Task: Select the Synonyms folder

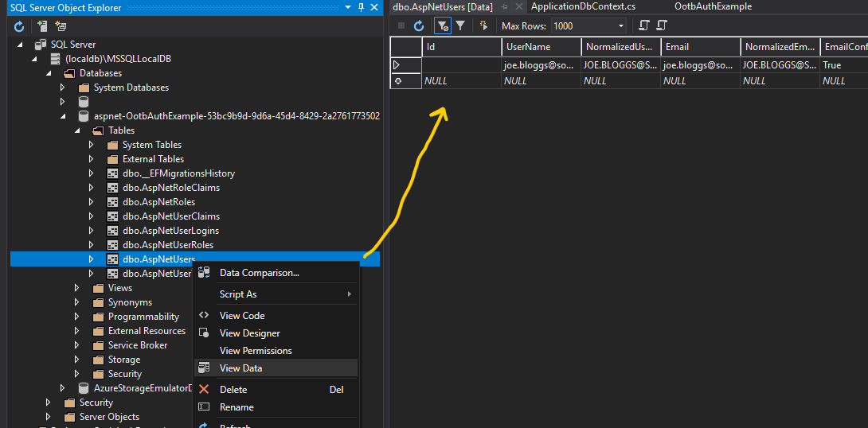Action: [130, 302]
